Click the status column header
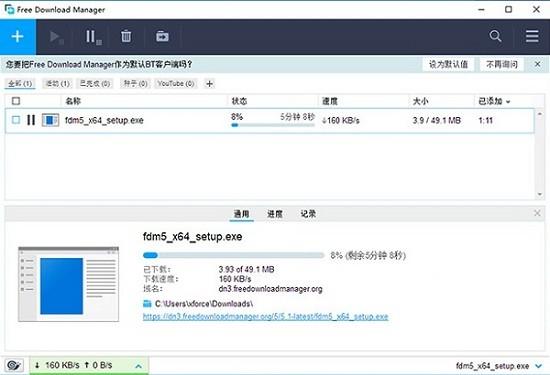This screenshot has width=550, height=375. click(x=239, y=101)
